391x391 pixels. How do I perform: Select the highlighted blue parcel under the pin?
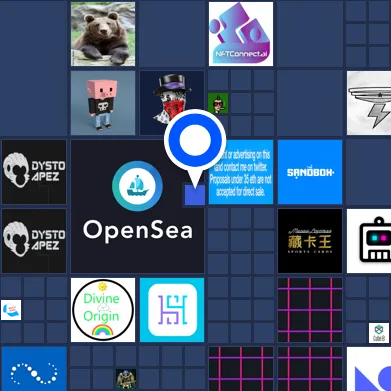[x=195, y=195]
